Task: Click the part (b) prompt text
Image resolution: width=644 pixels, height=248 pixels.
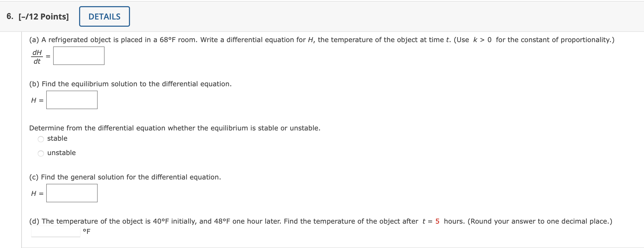Action: pyautogui.click(x=130, y=83)
